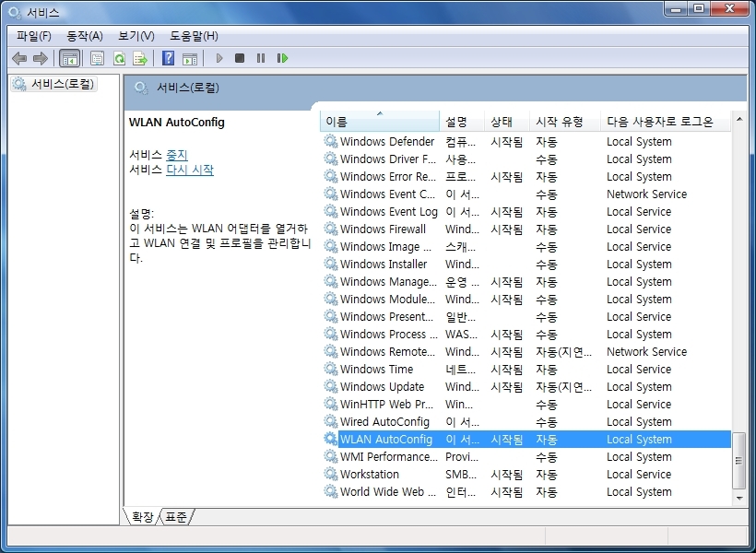Click the gear icon of WLAN AutoConfig row
This screenshot has width=756, height=553.
[x=331, y=439]
